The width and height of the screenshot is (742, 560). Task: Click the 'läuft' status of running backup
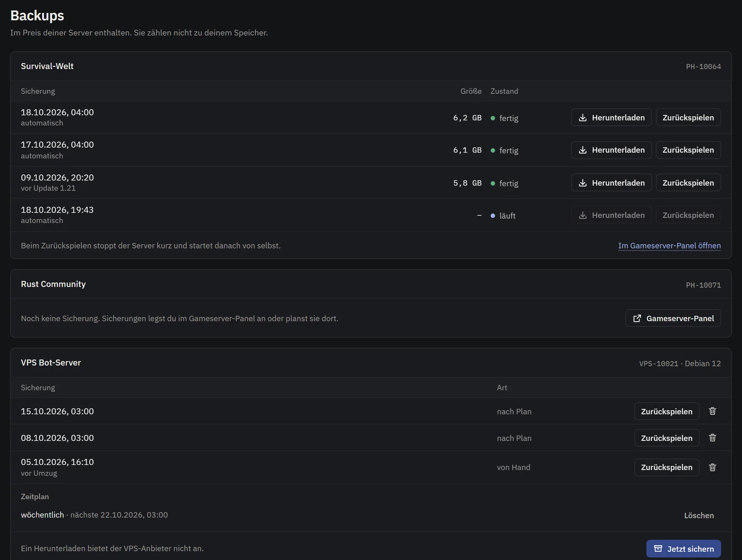[503, 216]
